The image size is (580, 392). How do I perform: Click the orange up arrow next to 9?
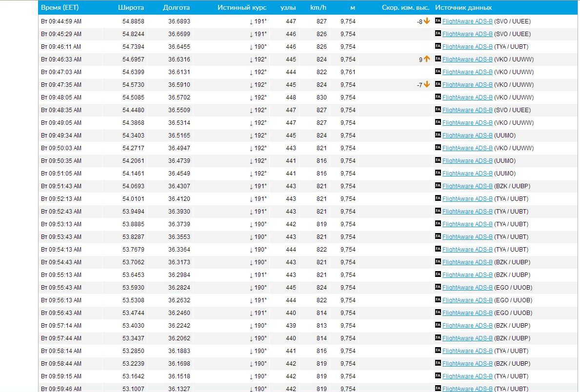(x=426, y=59)
